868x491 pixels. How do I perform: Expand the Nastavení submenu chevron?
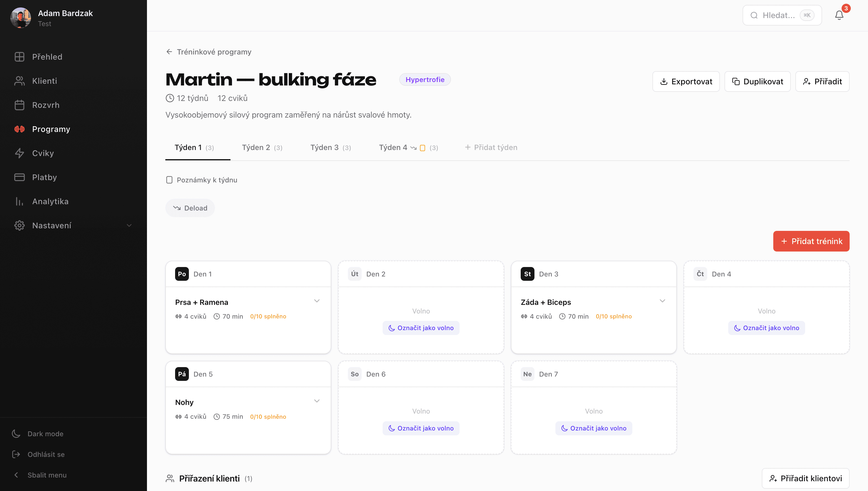pyautogui.click(x=129, y=225)
